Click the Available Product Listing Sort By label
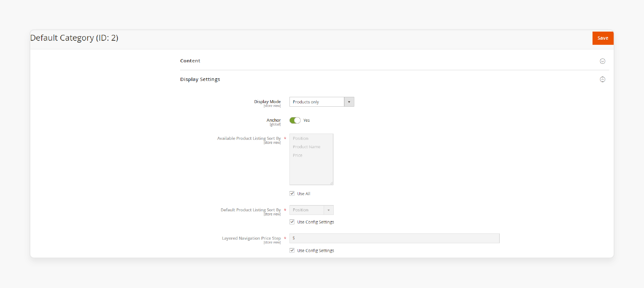The height and width of the screenshot is (288, 644). pyautogui.click(x=249, y=138)
